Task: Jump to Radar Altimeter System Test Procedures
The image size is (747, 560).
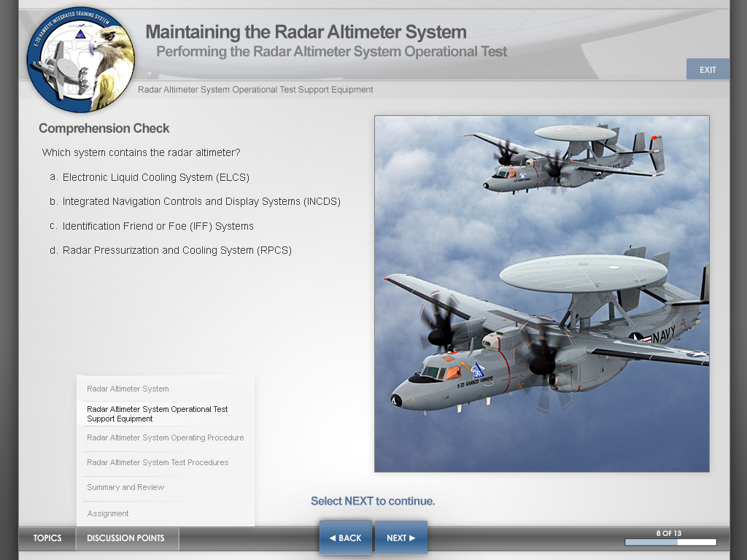Action: [158, 462]
